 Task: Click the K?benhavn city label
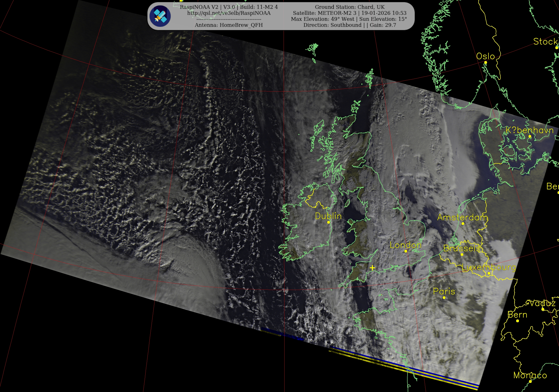[529, 130]
